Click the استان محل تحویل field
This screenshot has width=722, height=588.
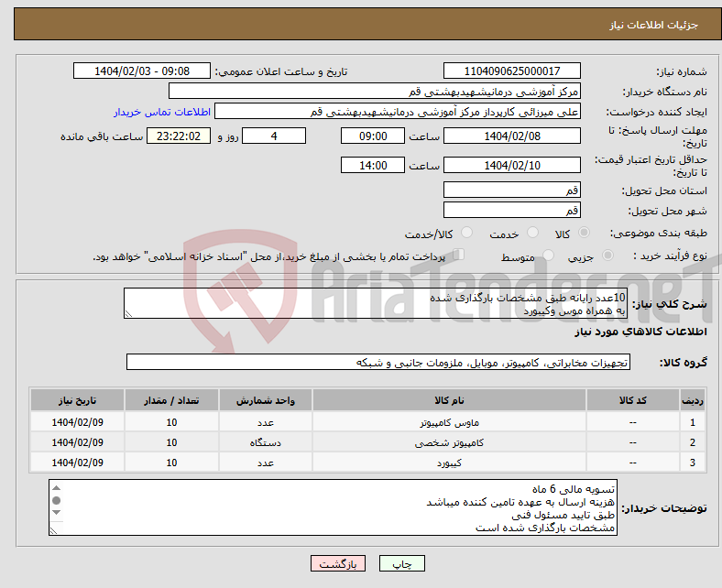tap(511, 190)
